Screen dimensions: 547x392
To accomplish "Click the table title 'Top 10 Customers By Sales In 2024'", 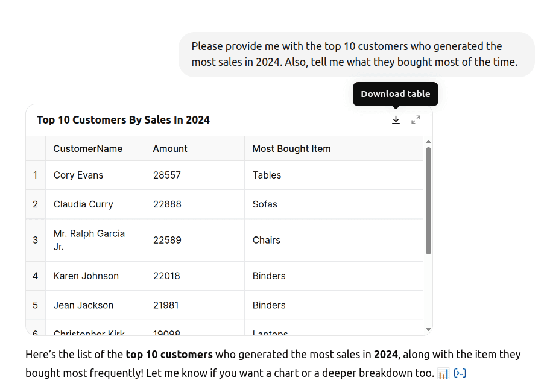I will 123,120.
